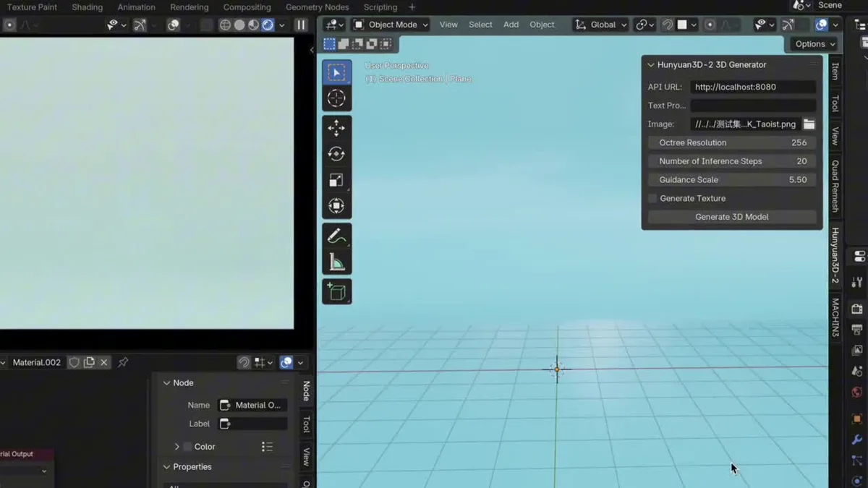Open the MACHIN3 sidebar tab
Viewport: 868px width, 488px height.
pyautogui.click(x=835, y=318)
